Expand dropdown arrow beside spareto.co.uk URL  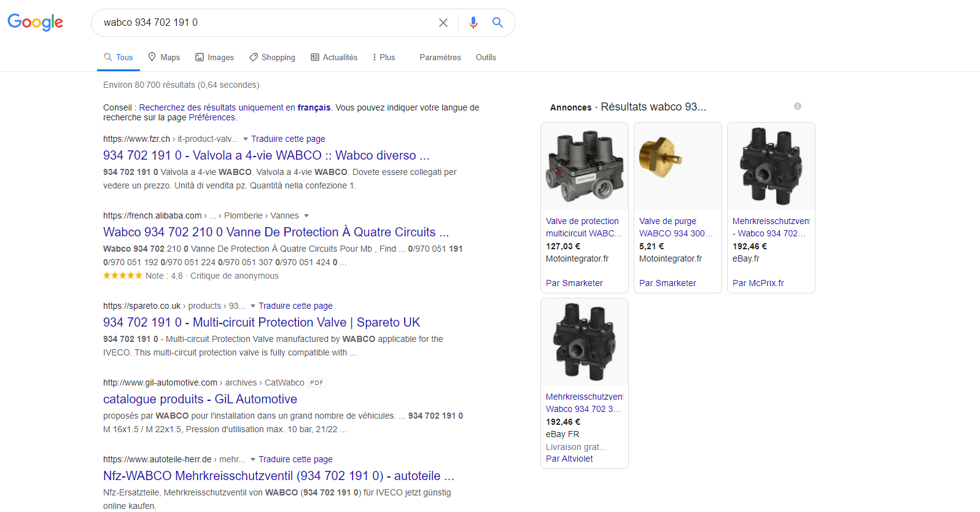point(253,306)
